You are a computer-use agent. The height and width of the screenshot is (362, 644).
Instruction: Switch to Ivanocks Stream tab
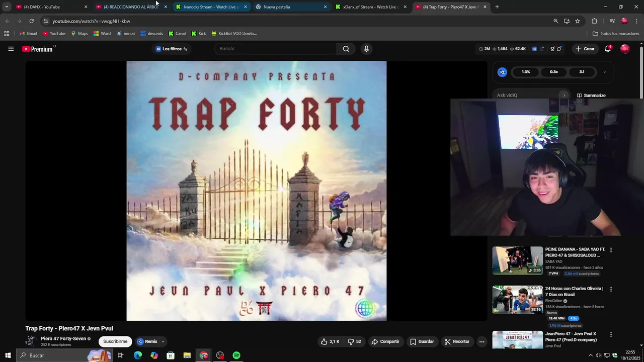pos(211,7)
